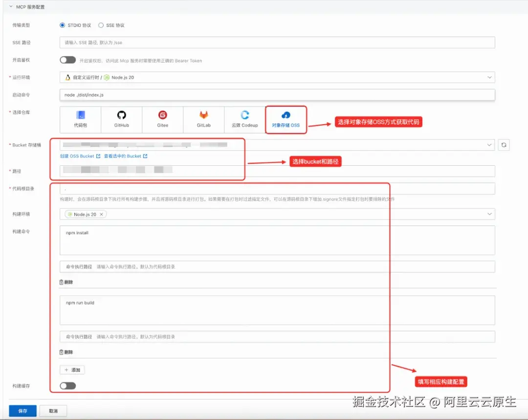Click the 保存 button
Viewport: 528px width, 420px height.
click(x=22, y=411)
